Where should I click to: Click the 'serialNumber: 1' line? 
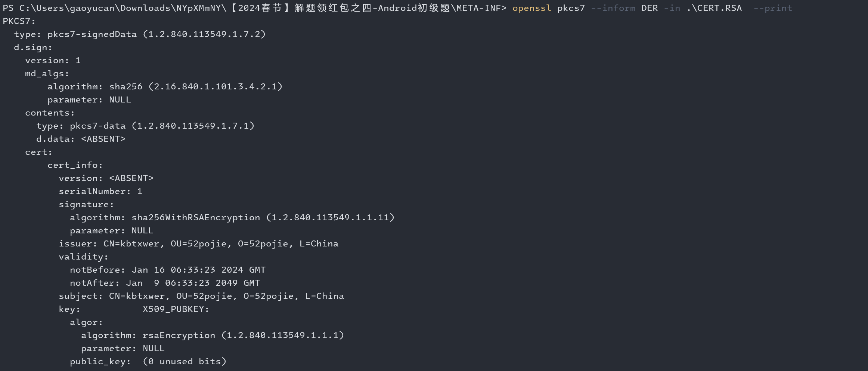(x=100, y=191)
